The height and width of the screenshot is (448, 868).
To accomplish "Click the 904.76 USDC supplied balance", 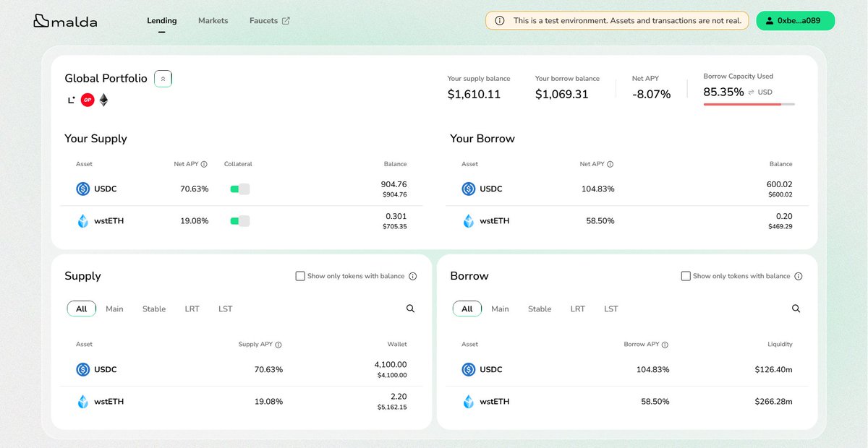I will coord(393,184).
